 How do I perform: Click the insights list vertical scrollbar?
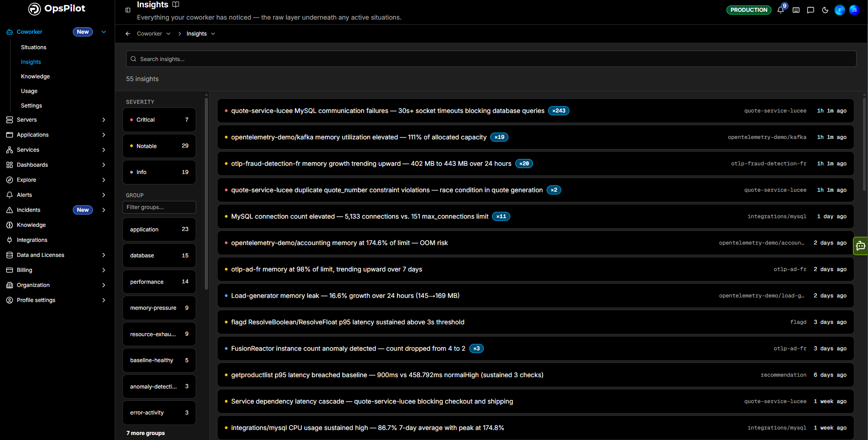click(x=864, y=143)
